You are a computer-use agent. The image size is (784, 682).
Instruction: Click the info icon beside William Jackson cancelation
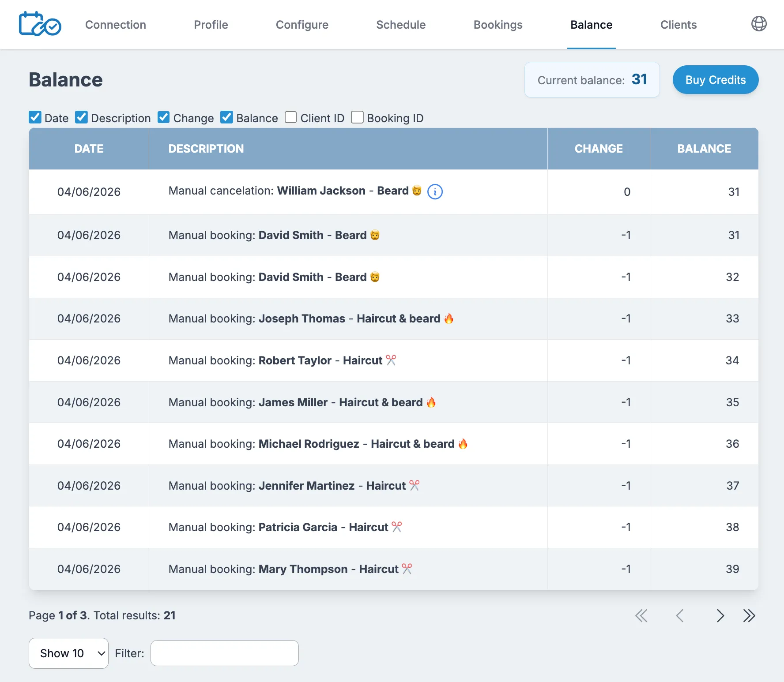coord(435,192)
